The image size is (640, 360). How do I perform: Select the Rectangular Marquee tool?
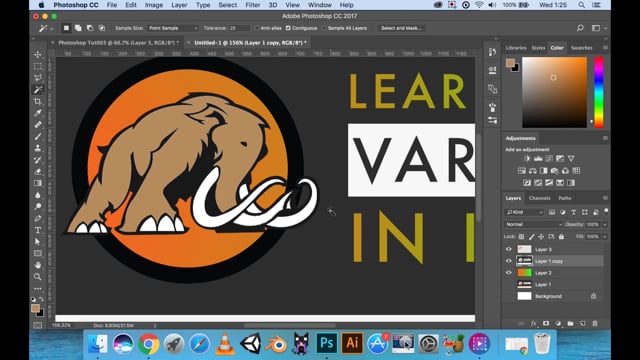point(38,66)
